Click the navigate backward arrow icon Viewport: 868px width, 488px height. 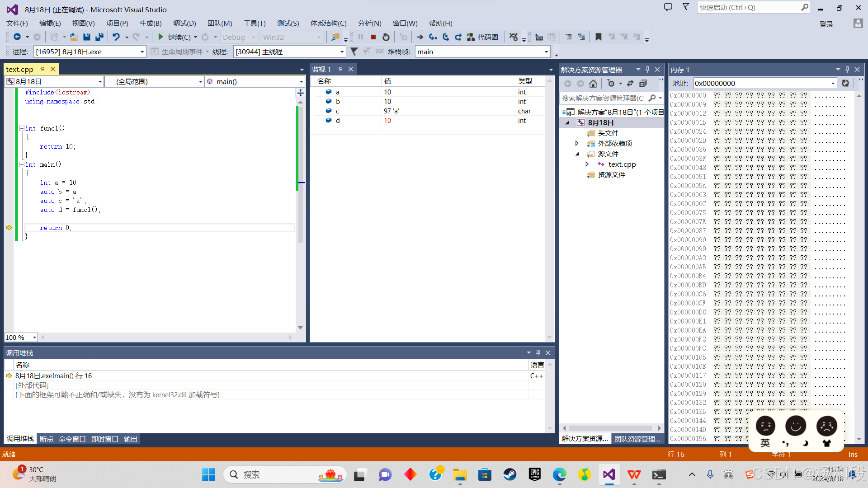point(17,37)
